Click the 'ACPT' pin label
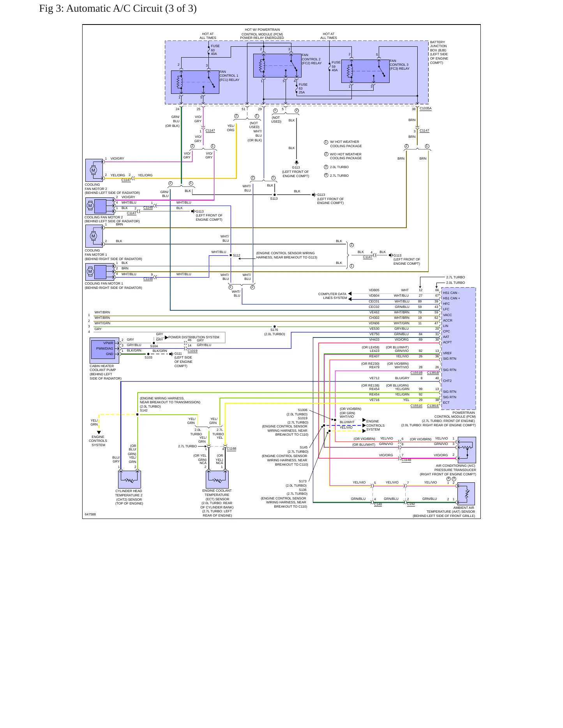Screen dimensions: 563x728 447,342
